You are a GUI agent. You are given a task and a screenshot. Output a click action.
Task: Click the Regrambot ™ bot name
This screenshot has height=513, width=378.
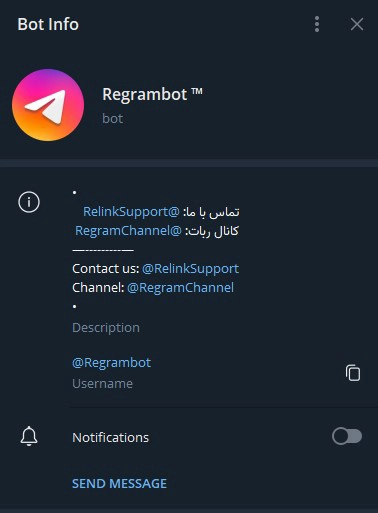152,94
